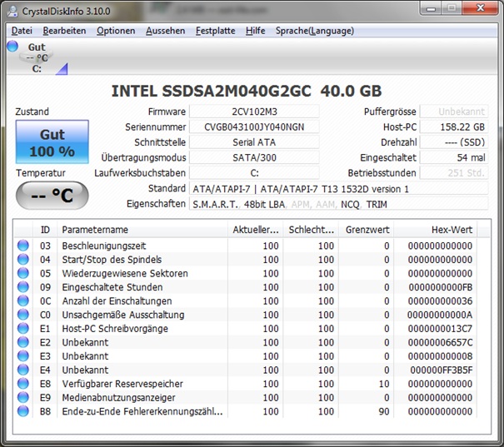Image resolution: width=504 pixels, height=447 pixels.
Task: Click hex value 0000000000FB
Action: 441,287
